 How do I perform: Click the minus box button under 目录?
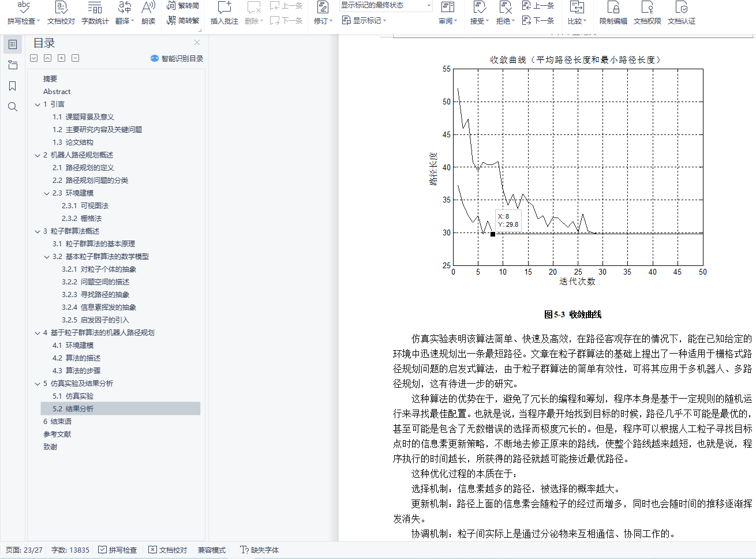pos(76,58)
